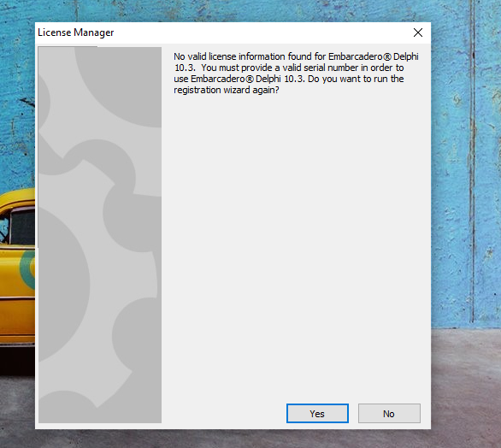
Task: Click the first line mentioning Embarcadero® Delphi
Action: click(296, 56)
